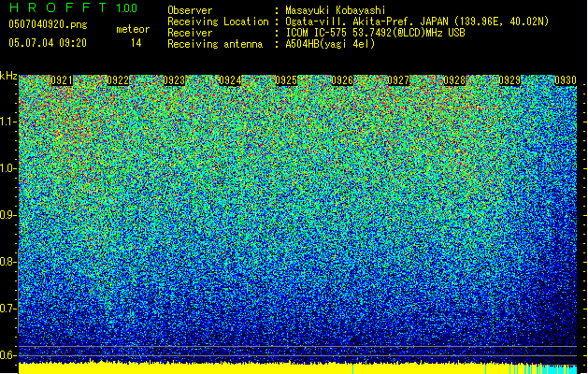Click the antenna value A504HB(yagi 4el)

point(330,44)
